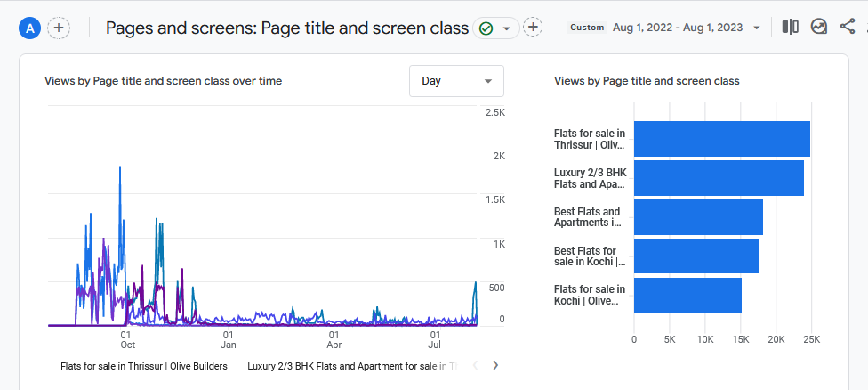Click the 'Flats for sale in Kochi | Olive' bar
Image resolution: width=868 pixels, height=390 pixels.
(687, 296)
